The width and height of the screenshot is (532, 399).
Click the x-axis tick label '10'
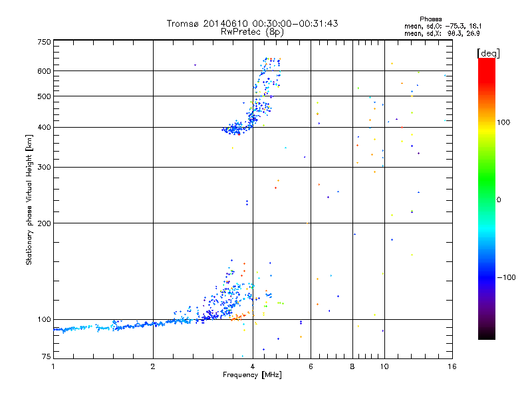[384, 366]
